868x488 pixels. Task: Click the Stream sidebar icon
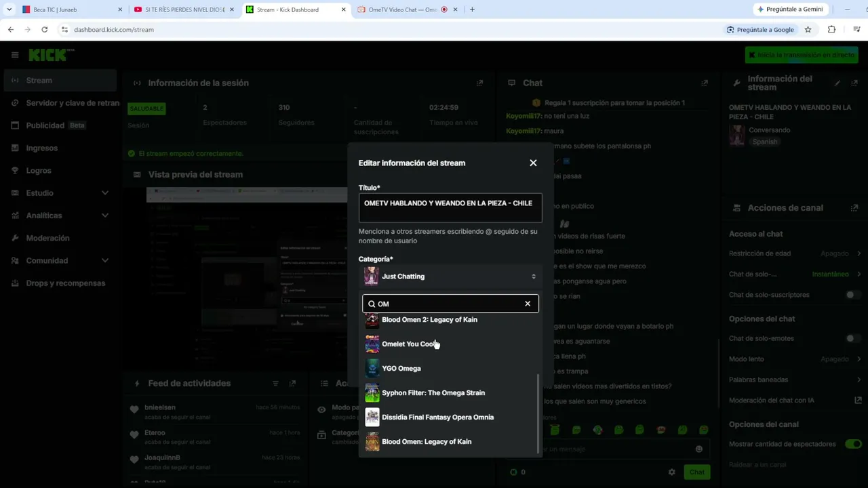[x=15, y=81]
